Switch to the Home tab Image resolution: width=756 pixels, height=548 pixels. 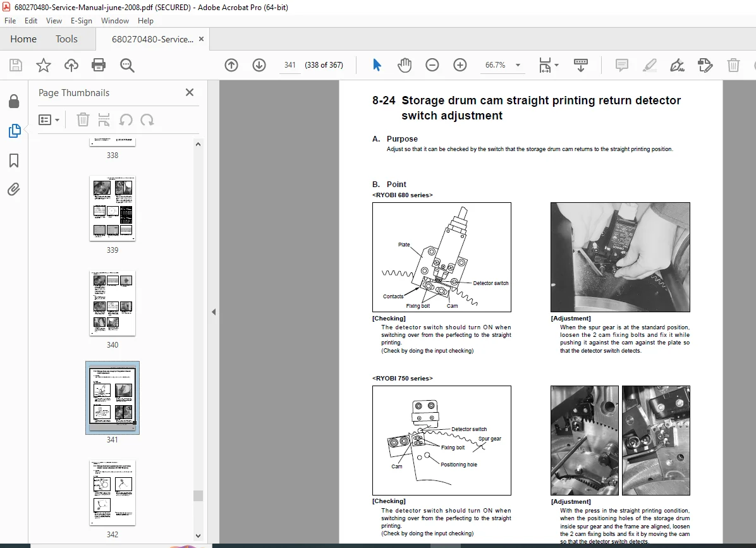pos(23,39)
